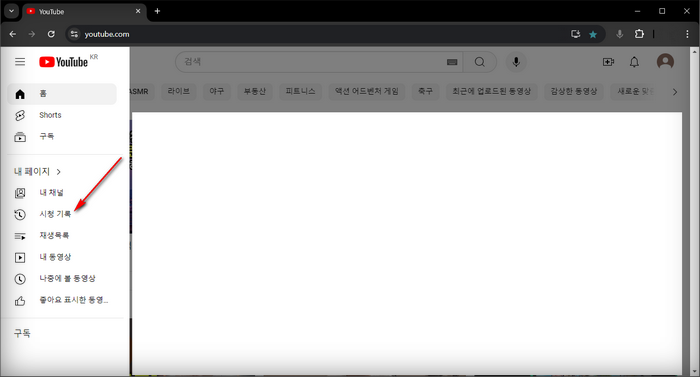Reload the page with the refresh icon
The width and height of the screenshot is (700, 377).
pyautogui.click(x=51, y=34)
